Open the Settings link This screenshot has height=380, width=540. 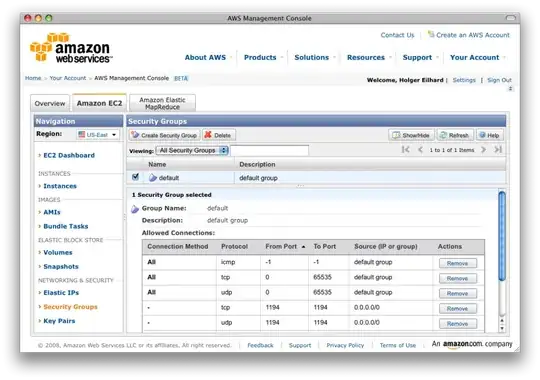464,80
